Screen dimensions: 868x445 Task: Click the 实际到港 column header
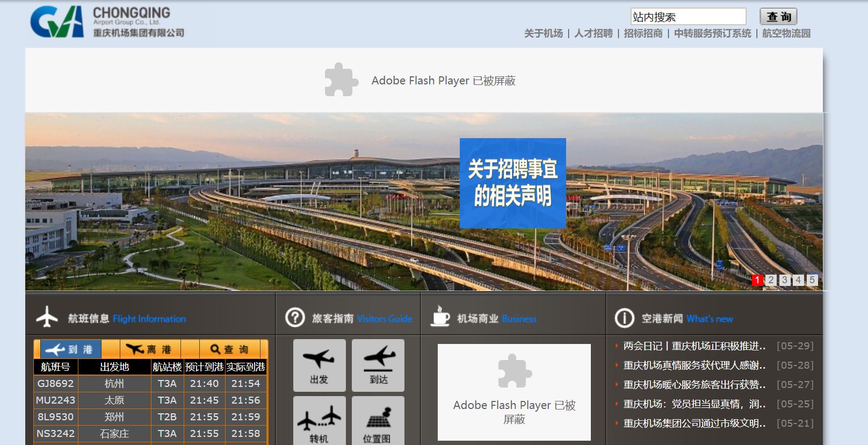245,367
